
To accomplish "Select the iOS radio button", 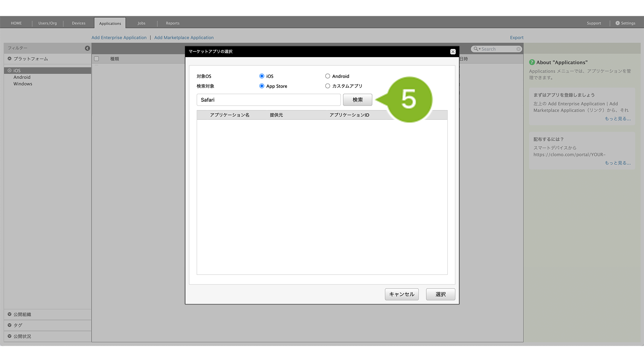I will pyautogui.click(x=262, y=76).
